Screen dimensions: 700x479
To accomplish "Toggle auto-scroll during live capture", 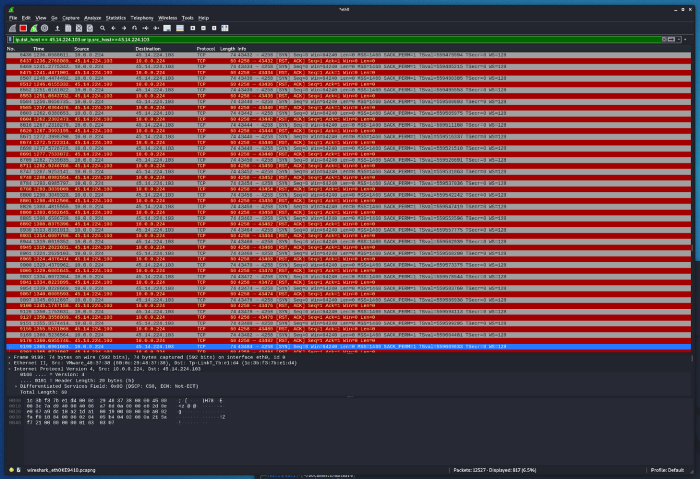I will click(167, 28).
